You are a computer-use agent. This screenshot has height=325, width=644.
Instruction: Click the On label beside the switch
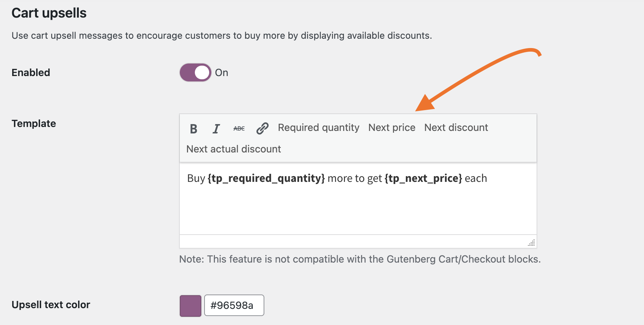point(221,73)
